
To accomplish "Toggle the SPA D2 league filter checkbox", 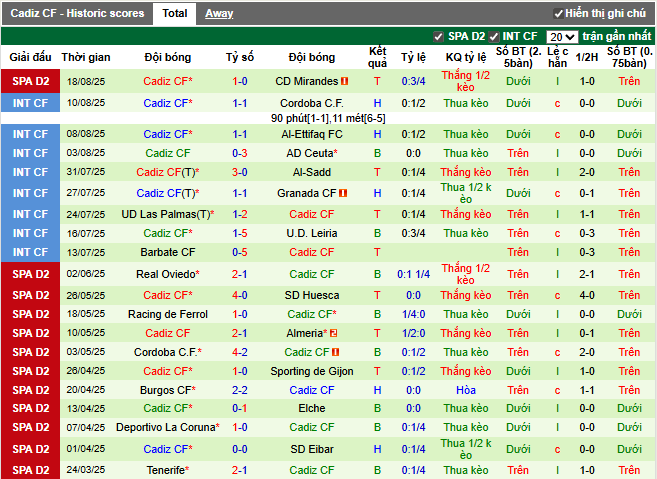I will [438, 37].
